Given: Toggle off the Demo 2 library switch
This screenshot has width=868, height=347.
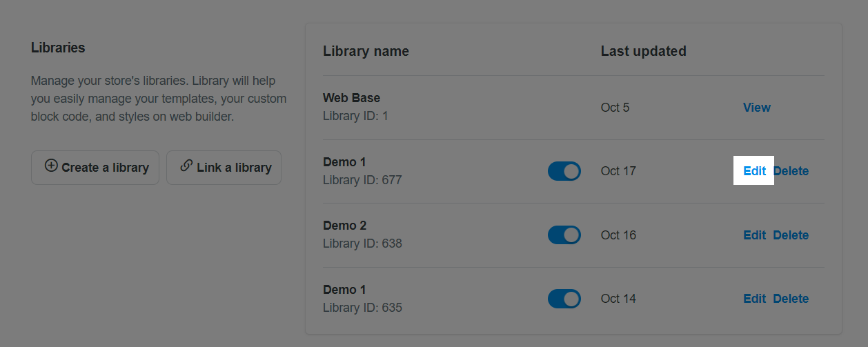Looking at the screenshot, I should coord(564,235).
